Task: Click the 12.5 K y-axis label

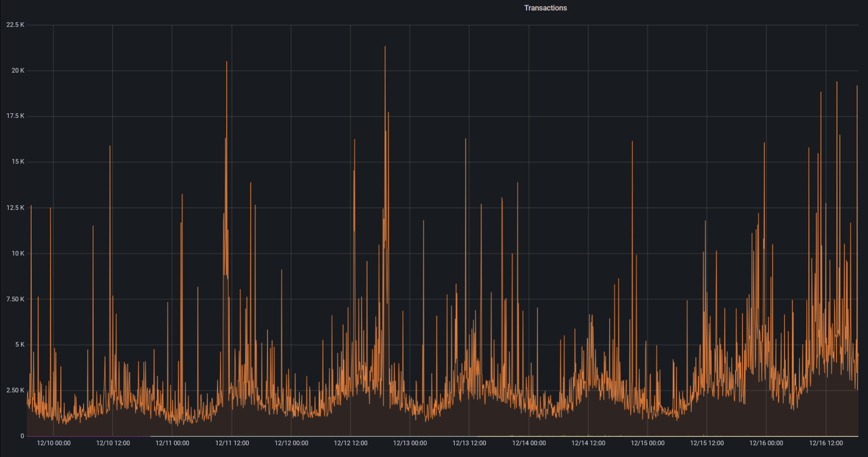Action: 15,208
